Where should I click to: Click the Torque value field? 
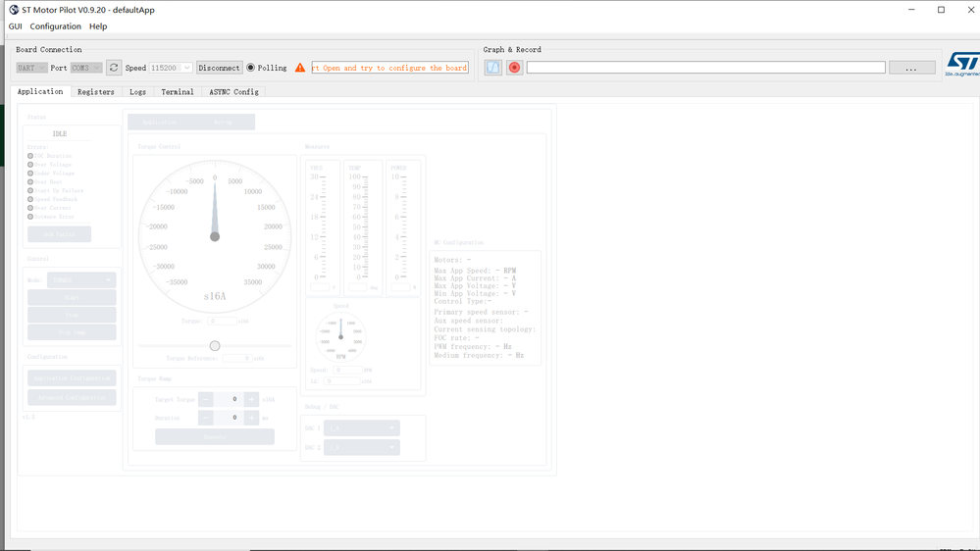point(222,322)
